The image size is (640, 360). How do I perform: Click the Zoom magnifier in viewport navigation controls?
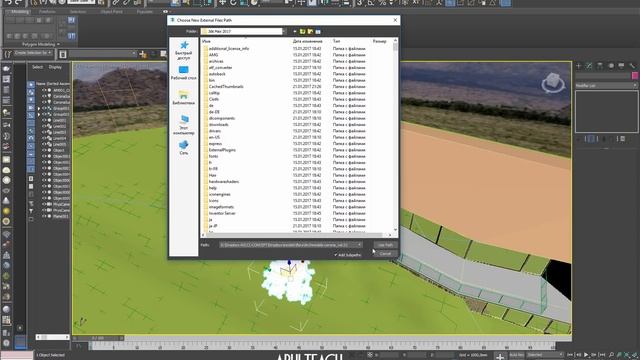point(611,355)
